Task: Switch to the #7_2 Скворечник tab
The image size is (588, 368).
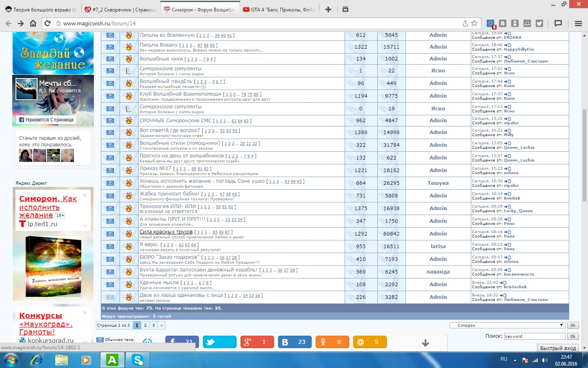Action: coord(120,9)
